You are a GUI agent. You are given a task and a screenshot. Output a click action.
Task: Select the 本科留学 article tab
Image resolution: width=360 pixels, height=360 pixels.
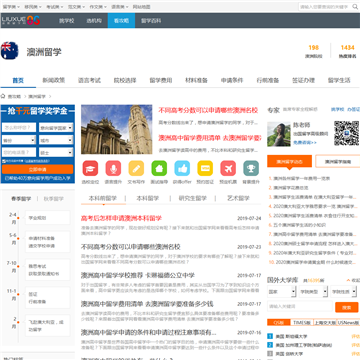(148, 198)
